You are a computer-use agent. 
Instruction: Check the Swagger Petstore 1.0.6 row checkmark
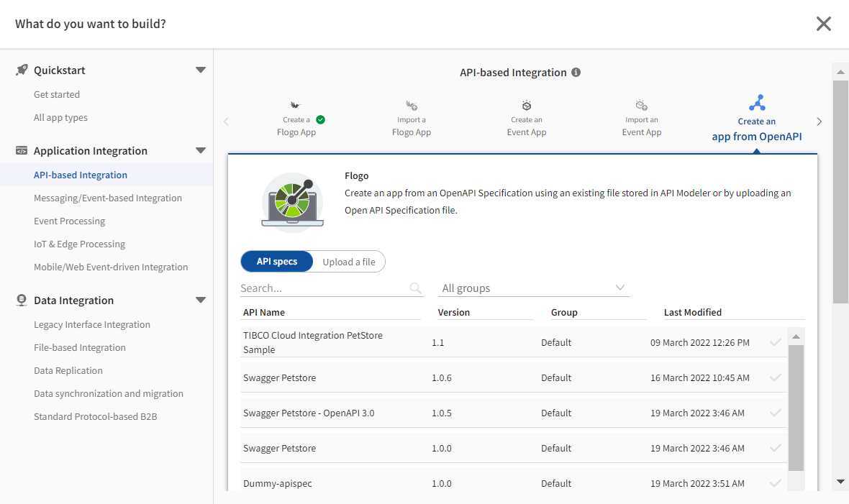point(776,377)
